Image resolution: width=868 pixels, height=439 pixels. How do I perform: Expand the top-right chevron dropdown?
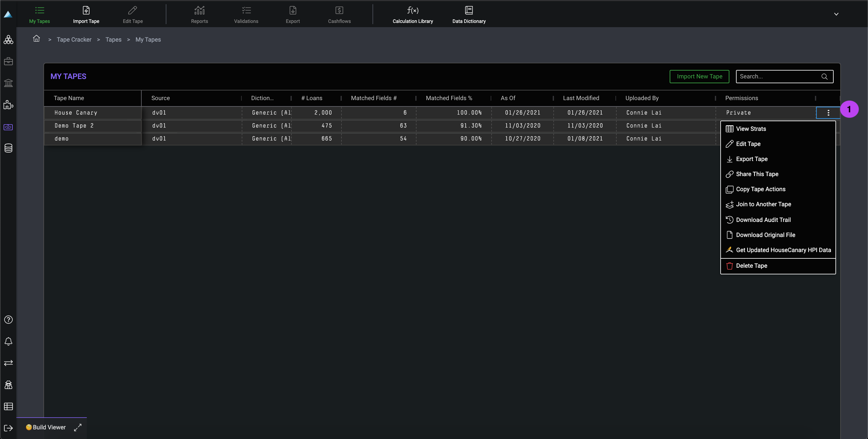836,14
